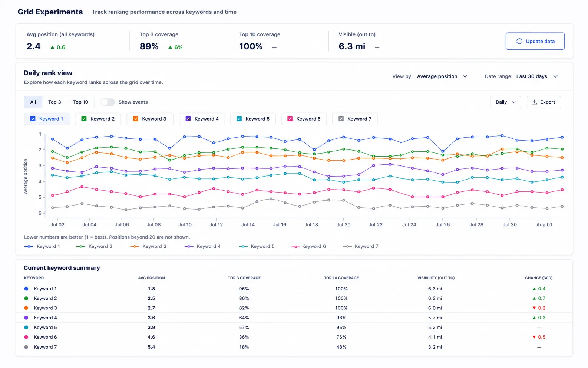The width and height of the screenshot is (588, 368).
Task: Click Keyword 1 name in summary table
Action: point(45,289)
